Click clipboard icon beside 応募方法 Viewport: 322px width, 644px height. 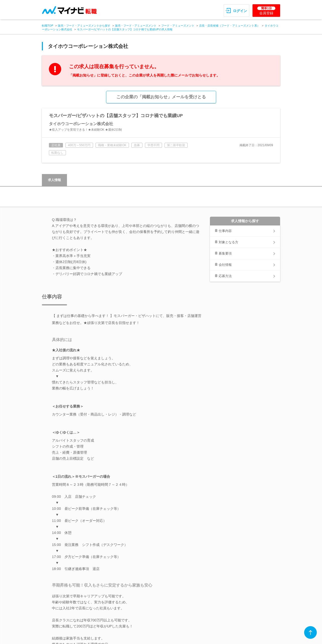[216, 276]
